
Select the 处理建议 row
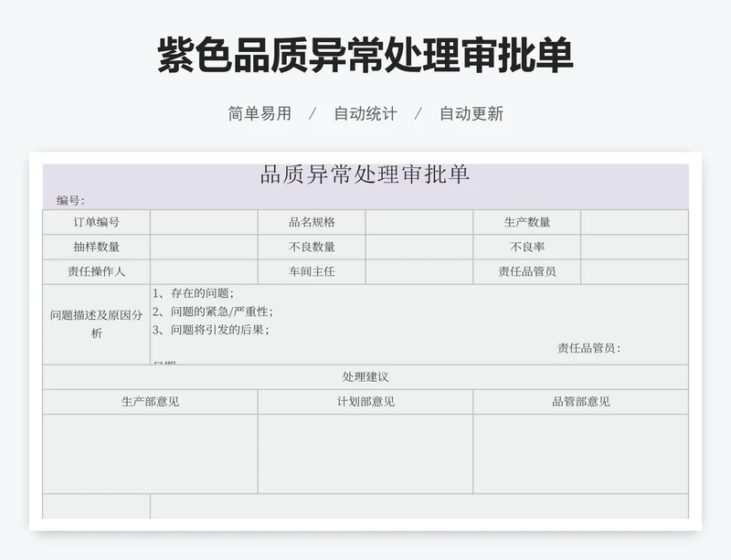pos(365,376)
